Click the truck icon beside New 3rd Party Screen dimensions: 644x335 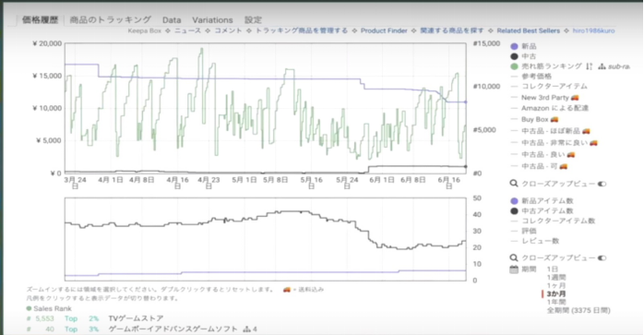coord(575,98)
